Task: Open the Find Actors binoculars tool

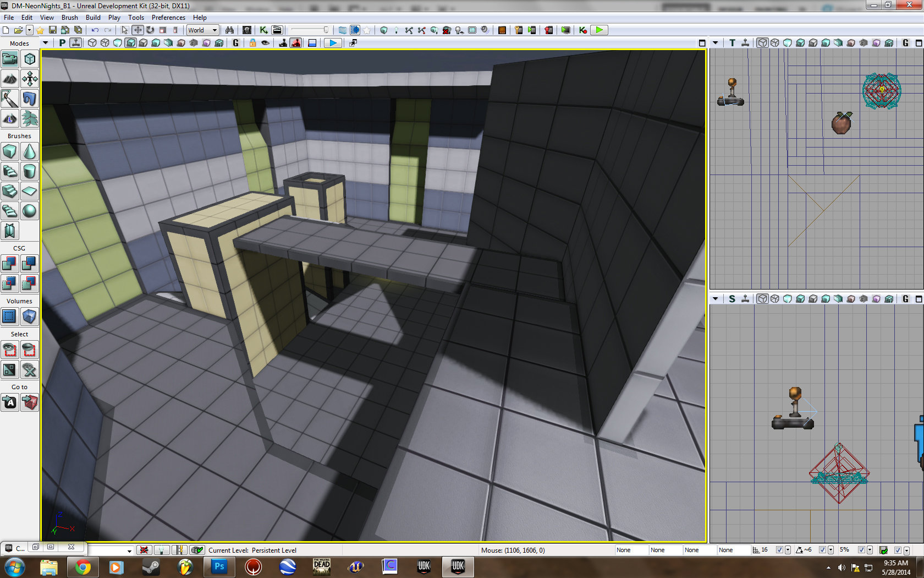Action: [x=229, y=30]
